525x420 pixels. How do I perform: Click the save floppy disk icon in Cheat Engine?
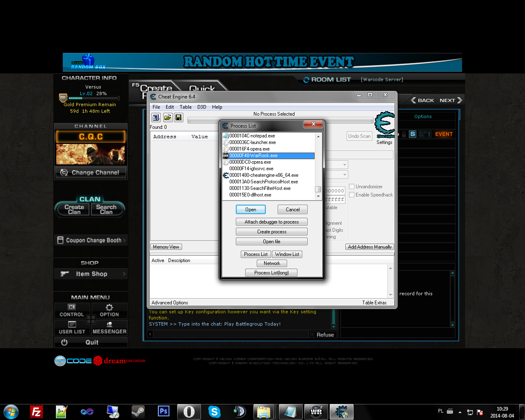click(178, 118)
